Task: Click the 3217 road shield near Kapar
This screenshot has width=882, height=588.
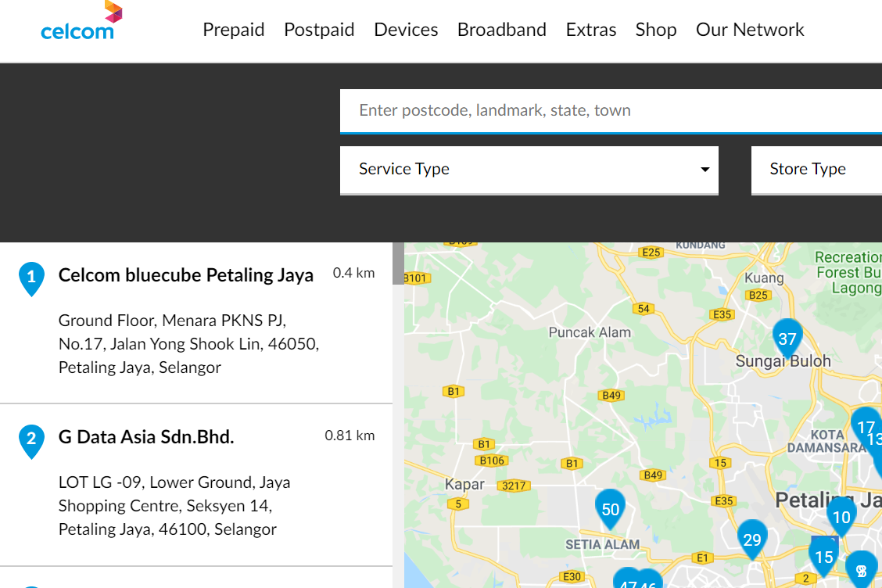Action: coord(514,486)
